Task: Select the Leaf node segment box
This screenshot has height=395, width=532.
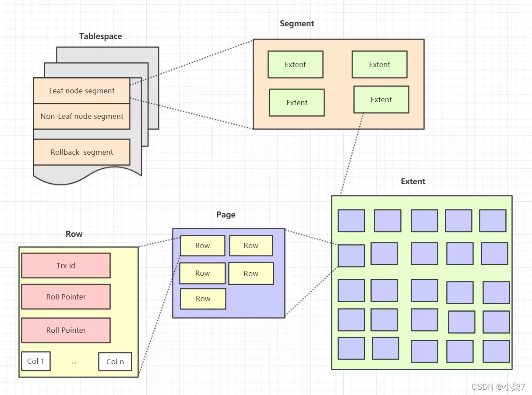Action: point(81,91)
